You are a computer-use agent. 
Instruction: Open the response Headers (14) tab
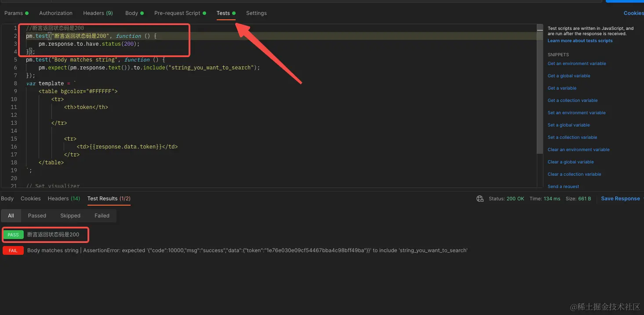point(64,199)
